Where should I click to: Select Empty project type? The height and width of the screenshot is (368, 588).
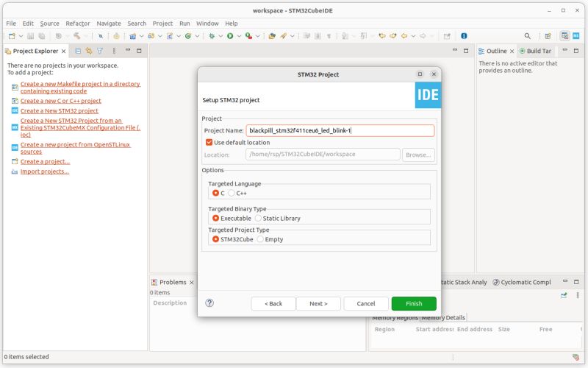[x=260, y=239]
